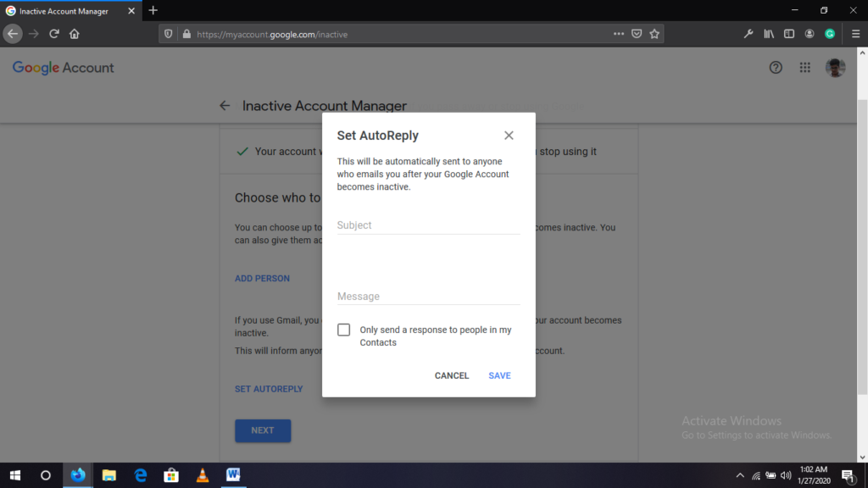Open the Grammarly extension icon
The height and width of the screenshot is (488, 868).
tap(830, 34)
